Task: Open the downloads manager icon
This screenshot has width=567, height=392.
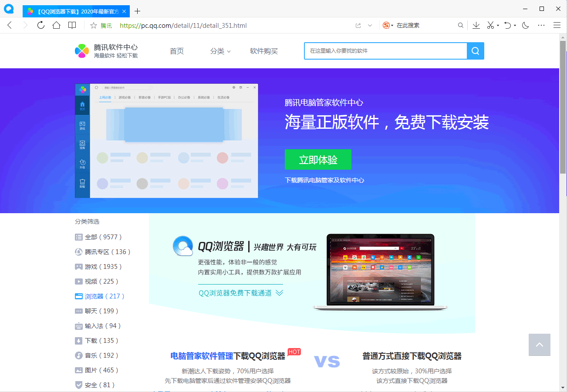Action: 476,25
